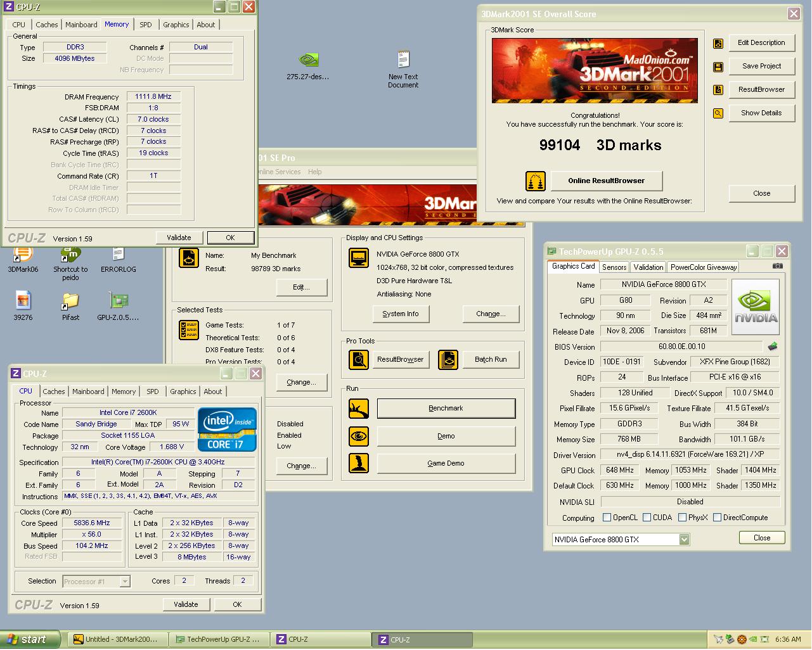Click the System Info button

point(401,314)
